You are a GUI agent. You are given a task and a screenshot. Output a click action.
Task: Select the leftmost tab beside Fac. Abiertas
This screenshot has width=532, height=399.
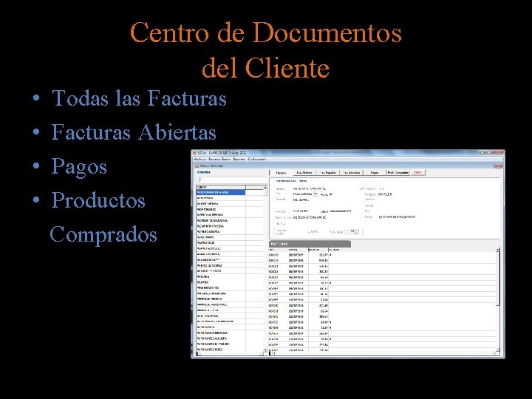281,173
